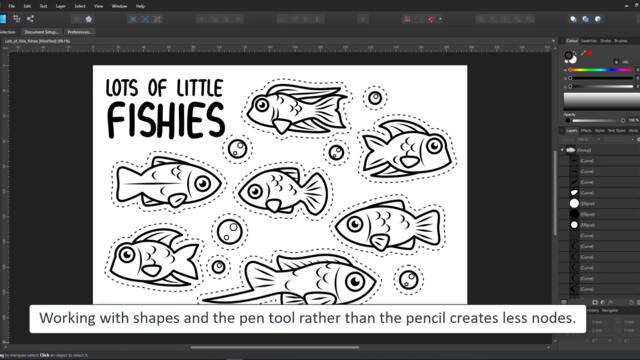Switch to the Pixel Persona icon
Screen dimensions: 640x360
(17, 19)
